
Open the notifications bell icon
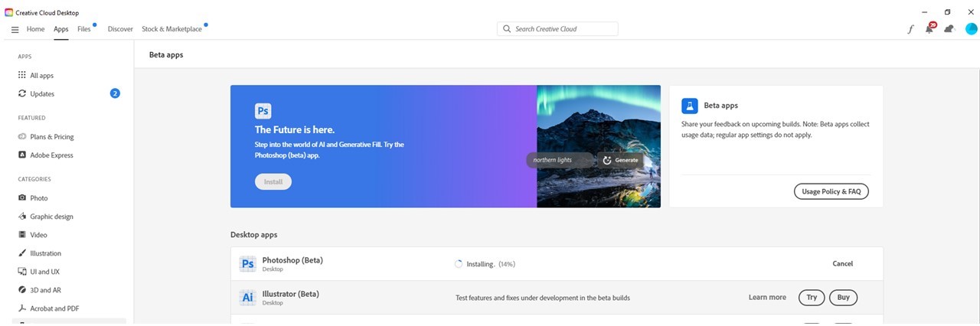(929, 28)
